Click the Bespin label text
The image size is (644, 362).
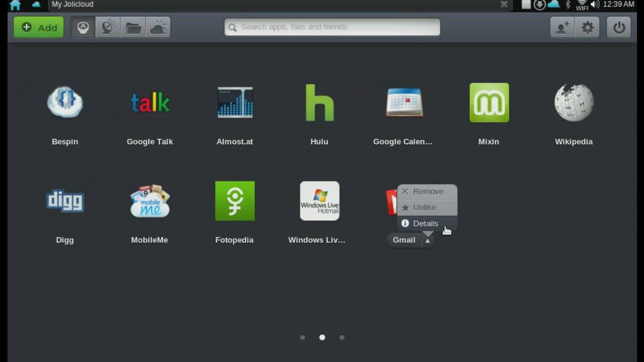tap(65, 142)
